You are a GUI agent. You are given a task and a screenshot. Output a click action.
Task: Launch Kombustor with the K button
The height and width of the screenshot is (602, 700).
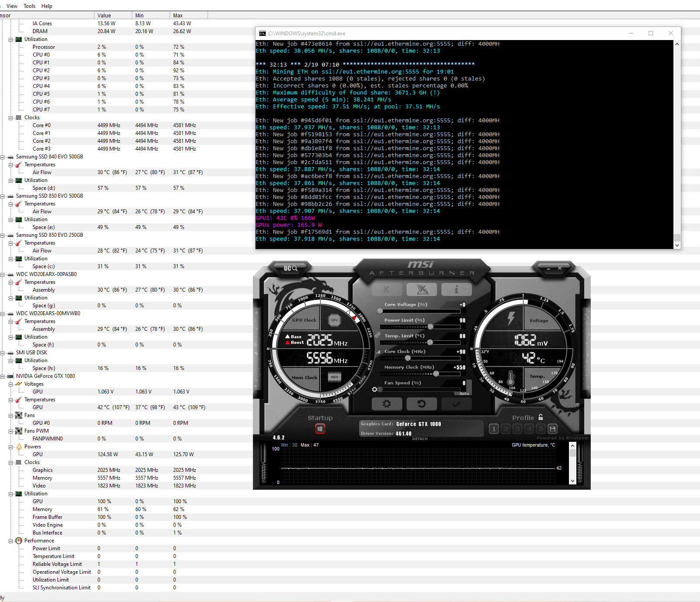tap(387, 289)
